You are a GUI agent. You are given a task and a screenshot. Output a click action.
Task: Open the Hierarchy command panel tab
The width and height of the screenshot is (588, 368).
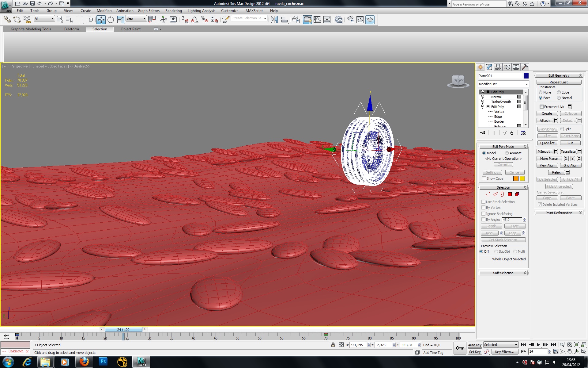click(498, 67)
